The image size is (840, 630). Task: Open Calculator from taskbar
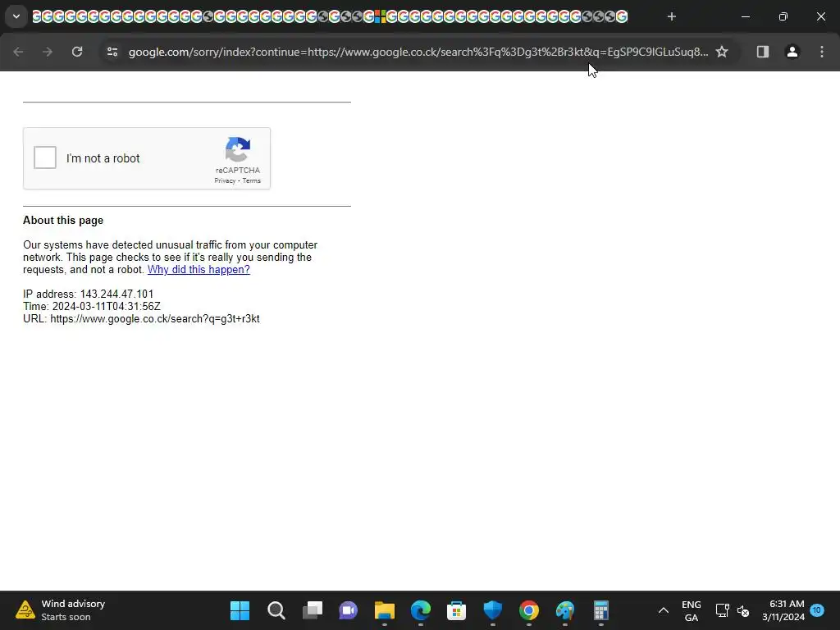click(601, 610)
